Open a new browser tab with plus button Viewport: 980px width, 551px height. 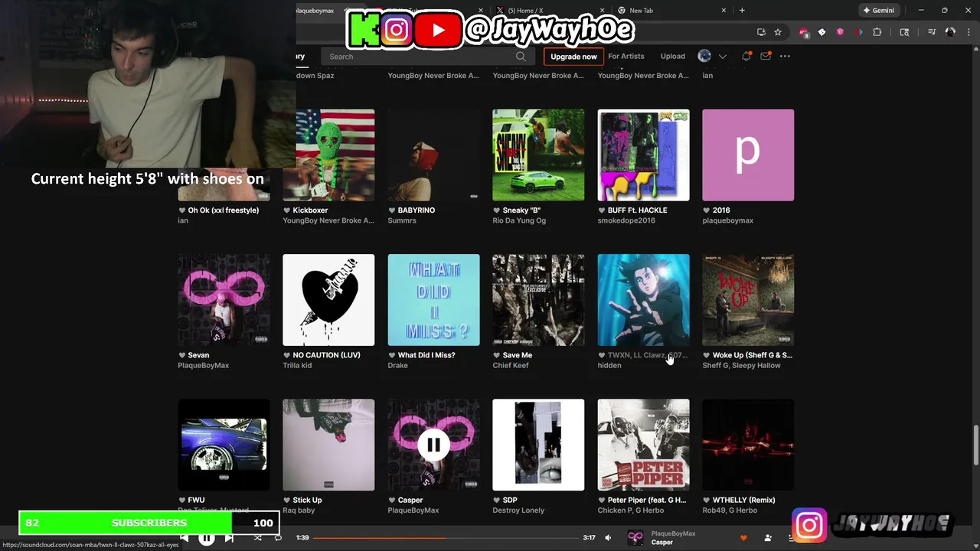(x=742, y=11)
